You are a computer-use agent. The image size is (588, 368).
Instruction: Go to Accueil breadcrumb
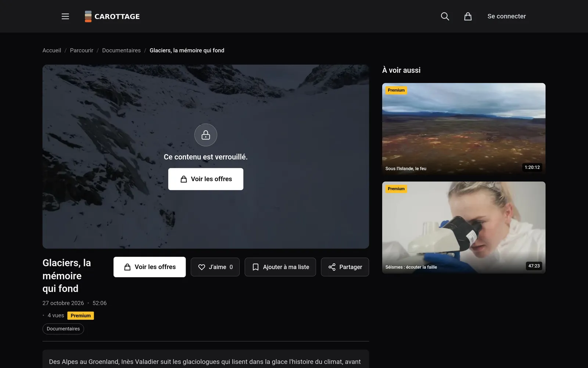[52, 50]
